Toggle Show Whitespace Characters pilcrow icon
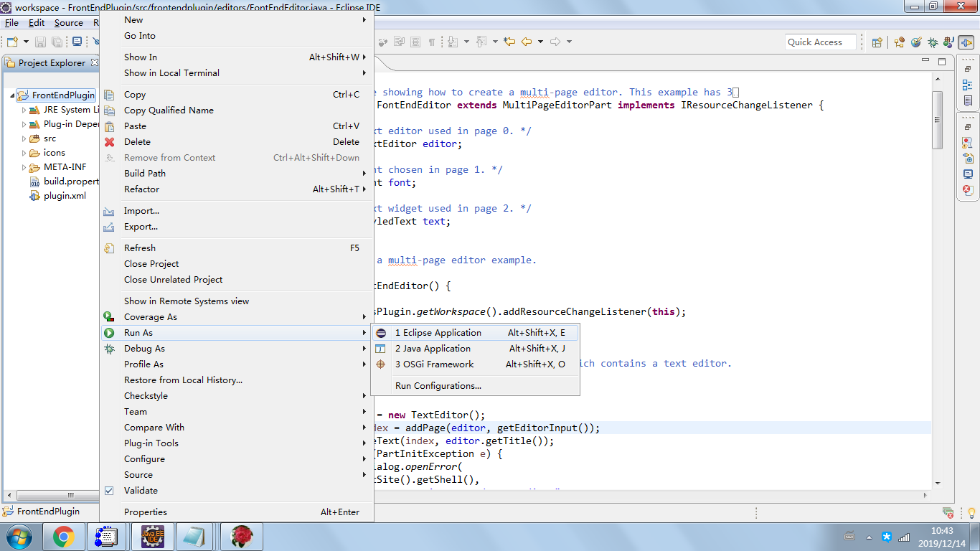Image resolution: width=980 pixels, height=551 pixels. point(432,42)
